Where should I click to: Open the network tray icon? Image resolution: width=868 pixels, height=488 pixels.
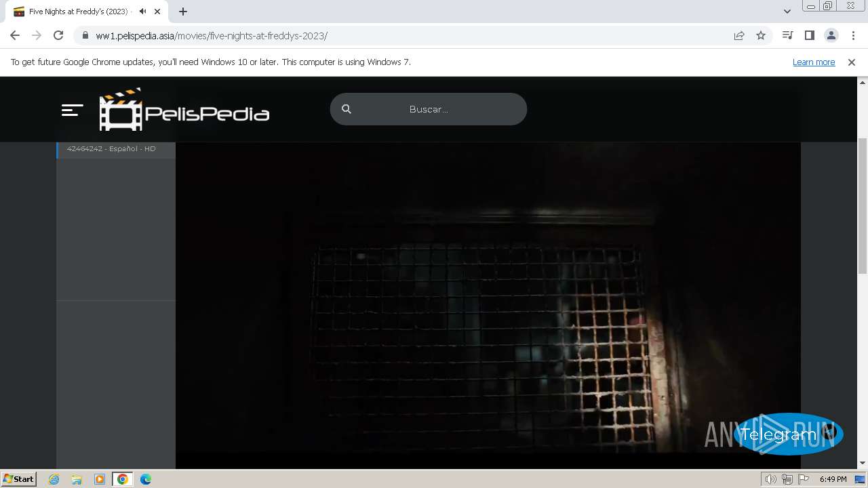point(787,479)
